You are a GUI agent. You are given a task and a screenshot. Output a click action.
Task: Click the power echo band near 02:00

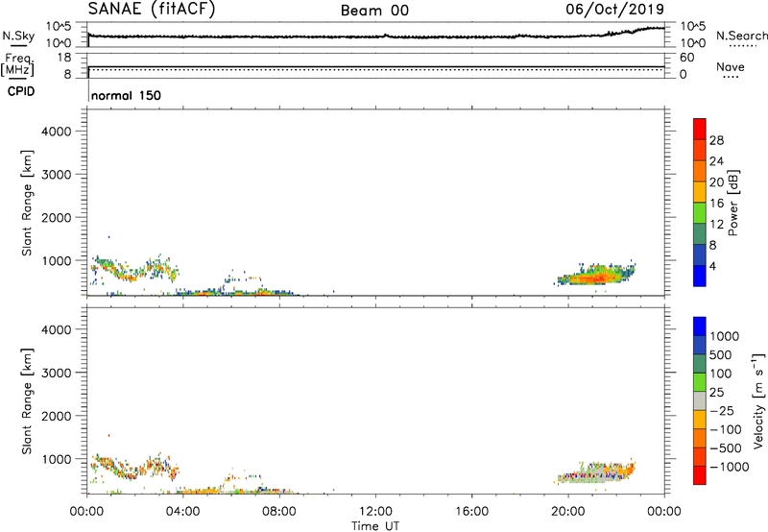(x=129, y=276)
